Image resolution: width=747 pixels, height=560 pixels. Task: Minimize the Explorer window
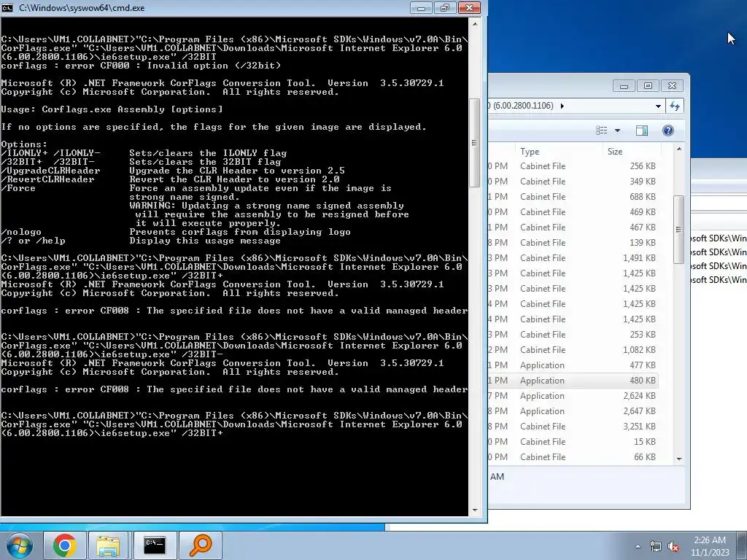(624, 86)
